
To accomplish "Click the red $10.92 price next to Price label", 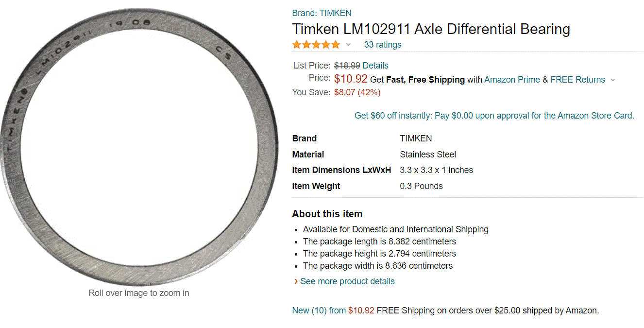I will [x=351, y=79].
